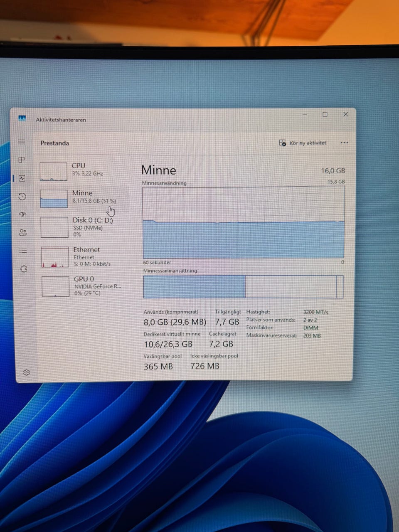
Task: Click the Minnesanvändning usage graph
Action: pyautogui.click(x=243, y=222)
